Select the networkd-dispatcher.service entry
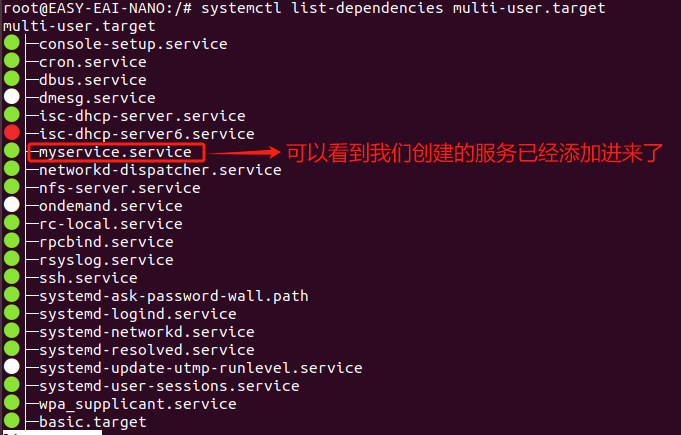Screen dimensions: 681x435 (x=160, y=170)
